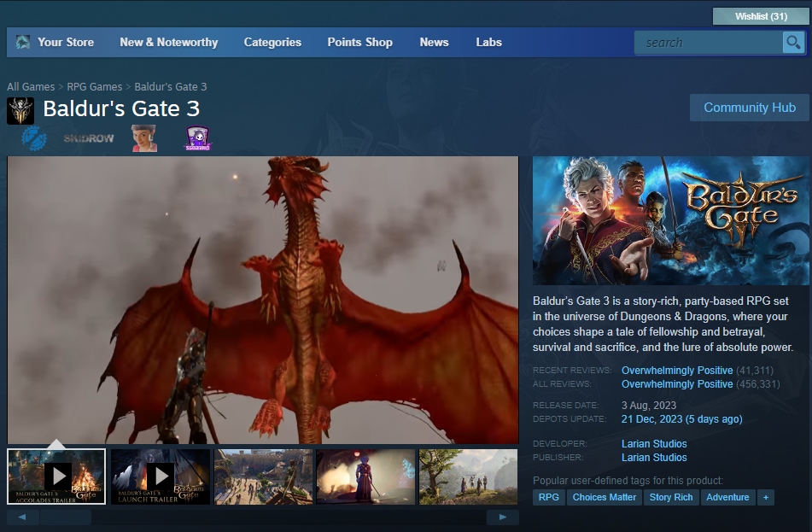Play the Accolades Trailer thumbnail

[56, 476]
